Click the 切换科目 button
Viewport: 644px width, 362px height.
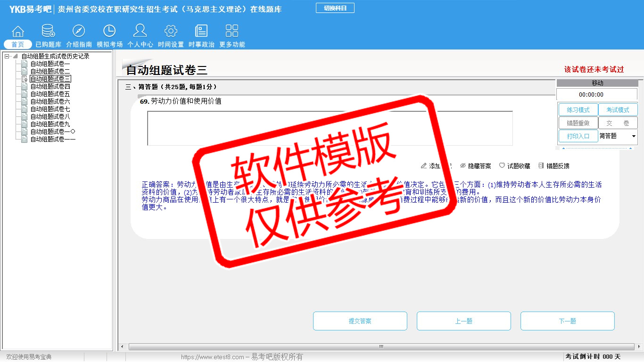pyautogui.click(x=335, y=8)
